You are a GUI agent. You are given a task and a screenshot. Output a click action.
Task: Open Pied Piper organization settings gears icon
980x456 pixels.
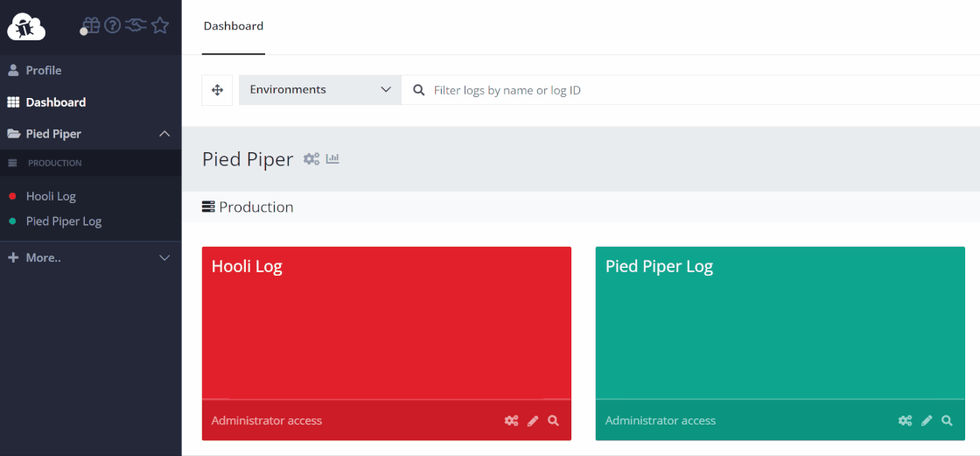tap(311, 159)
